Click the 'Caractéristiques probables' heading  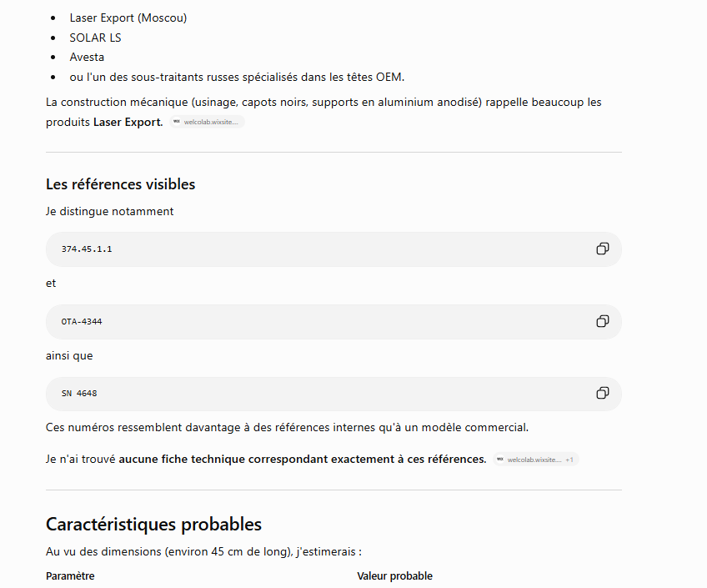coord(153,524)
